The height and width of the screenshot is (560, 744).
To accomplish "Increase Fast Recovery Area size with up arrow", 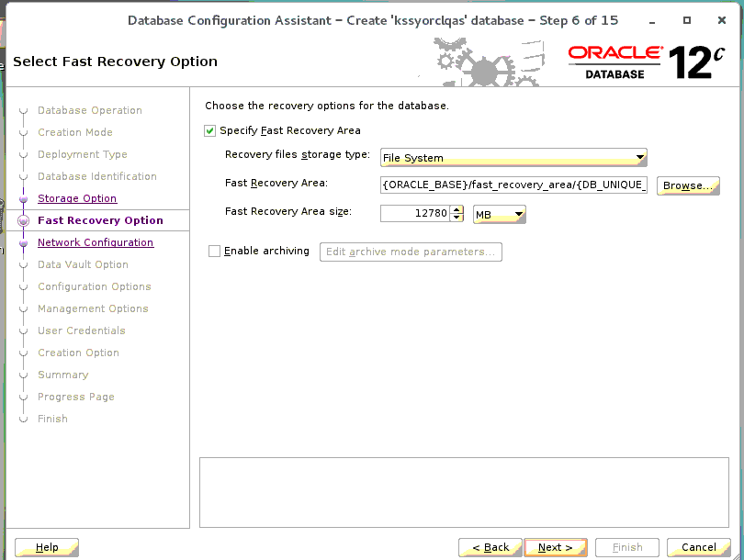I will click(x=457, y=210).
